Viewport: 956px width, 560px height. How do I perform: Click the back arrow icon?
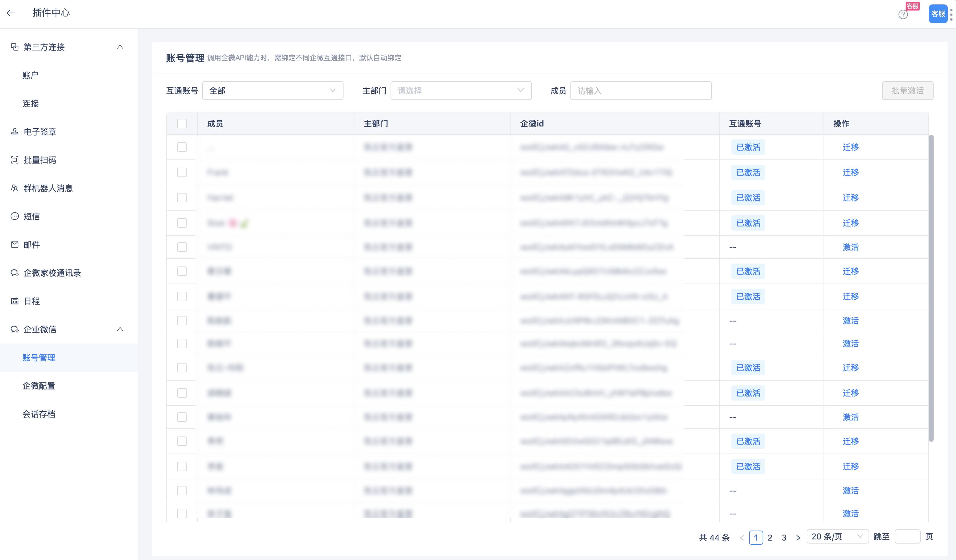tap(11, 13)
